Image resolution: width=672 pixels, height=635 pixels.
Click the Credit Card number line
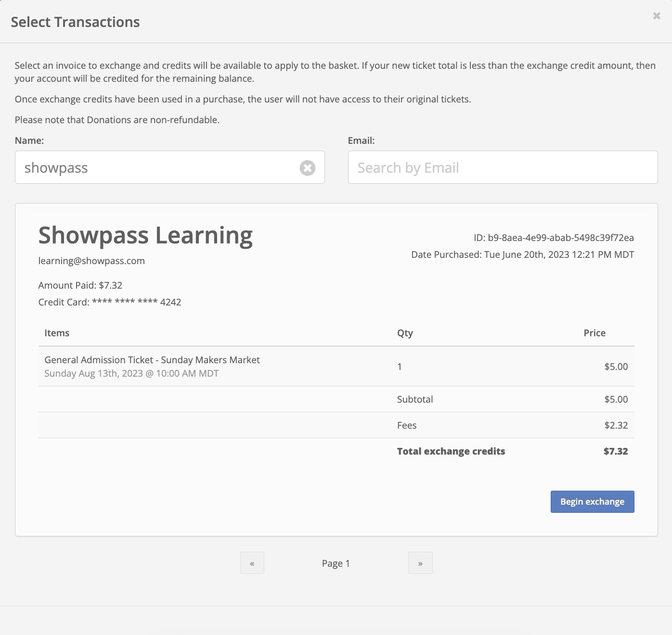110,302
